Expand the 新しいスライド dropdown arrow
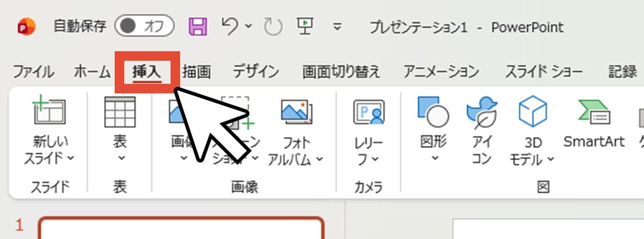Screen dimensions: 644x239 point(70,158)
